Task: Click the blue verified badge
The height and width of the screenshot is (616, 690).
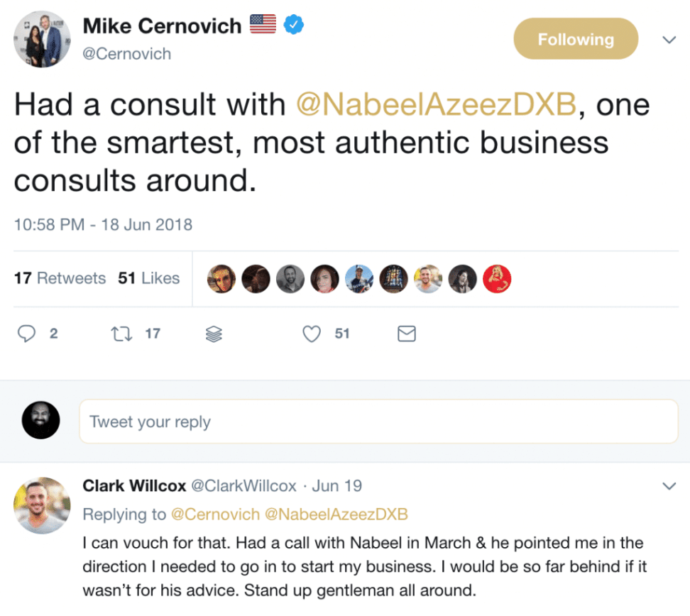Action: click(x=294, y=26)
